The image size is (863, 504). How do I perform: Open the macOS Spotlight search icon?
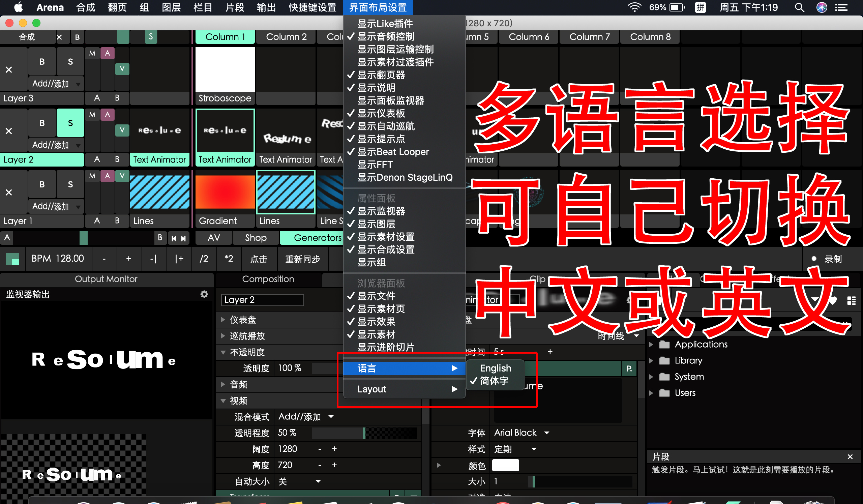(799, 7)
